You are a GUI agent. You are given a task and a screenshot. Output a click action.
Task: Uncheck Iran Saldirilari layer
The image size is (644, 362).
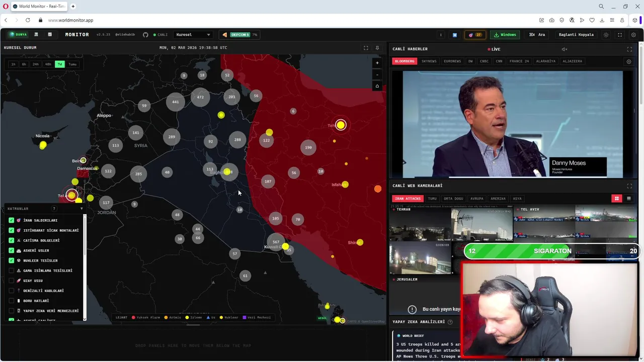[12, 220]
